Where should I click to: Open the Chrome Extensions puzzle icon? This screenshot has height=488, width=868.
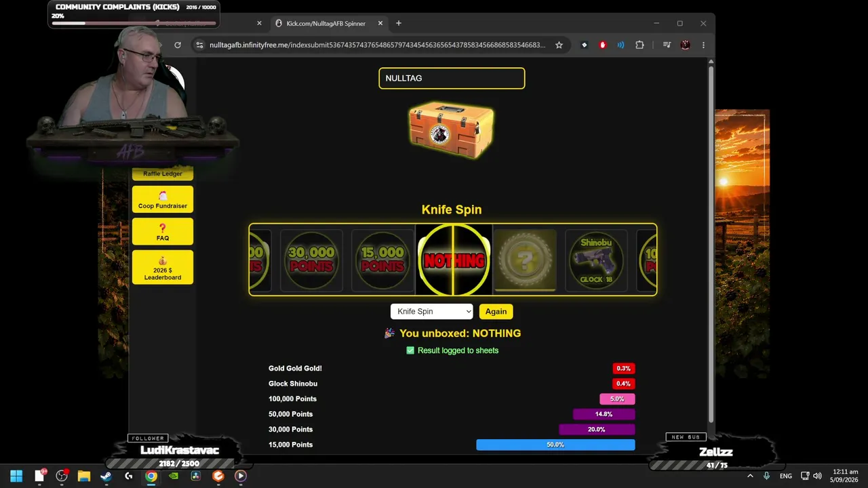pos(639,45)
